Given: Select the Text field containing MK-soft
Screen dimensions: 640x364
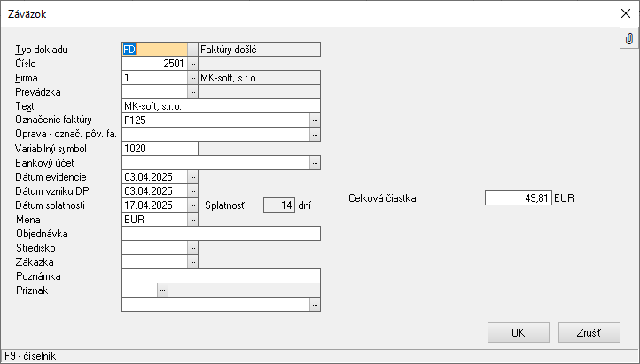Looking at the screenshot, I should [220, 106].
